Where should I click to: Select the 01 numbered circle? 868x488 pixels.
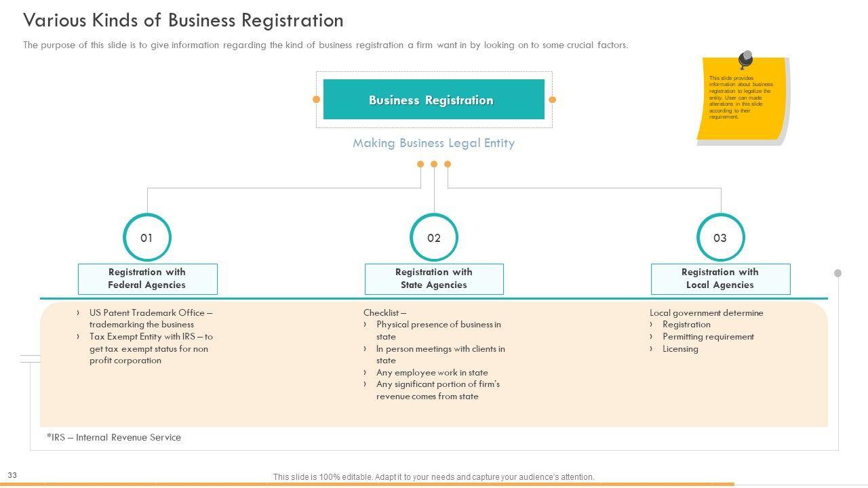[146, 238]
